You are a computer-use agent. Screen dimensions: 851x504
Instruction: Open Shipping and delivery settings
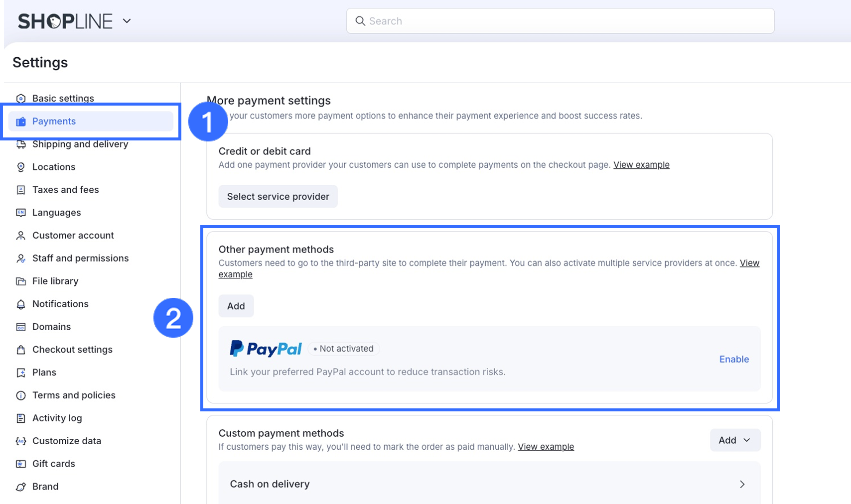[80, 144]
